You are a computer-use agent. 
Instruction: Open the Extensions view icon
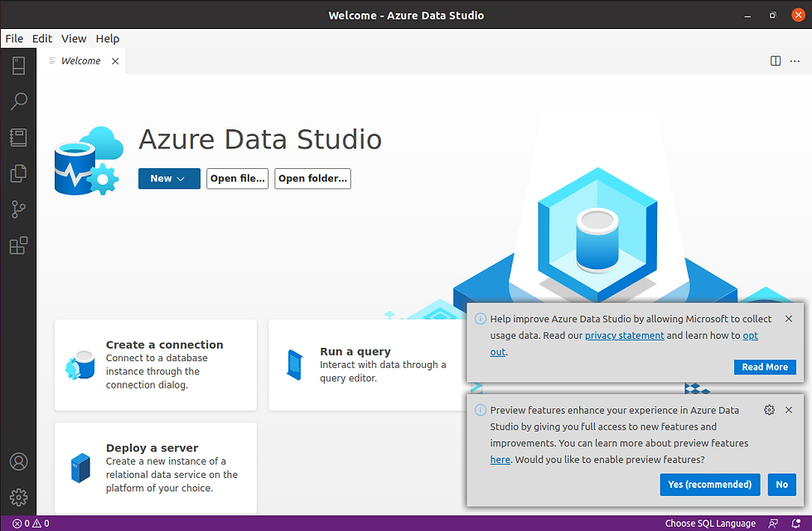point(18,245)
